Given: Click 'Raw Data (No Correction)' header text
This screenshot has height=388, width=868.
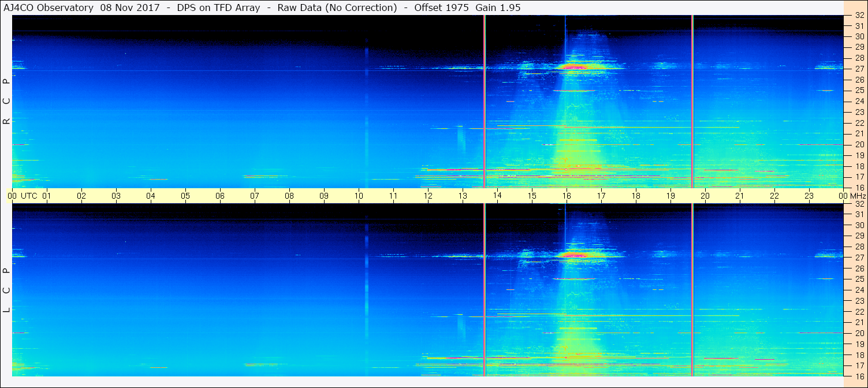Looking at the screenshot, I should point(337,8).
